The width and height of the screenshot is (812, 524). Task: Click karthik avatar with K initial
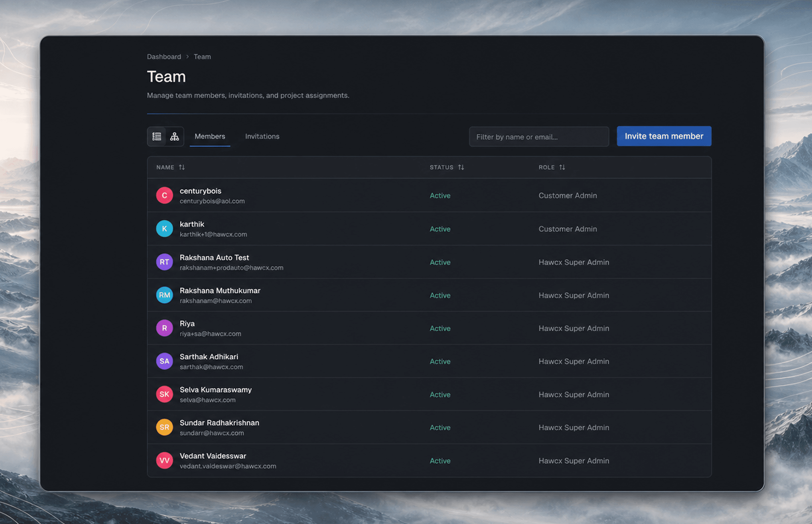pyautogui.click(x=164, y=229)
